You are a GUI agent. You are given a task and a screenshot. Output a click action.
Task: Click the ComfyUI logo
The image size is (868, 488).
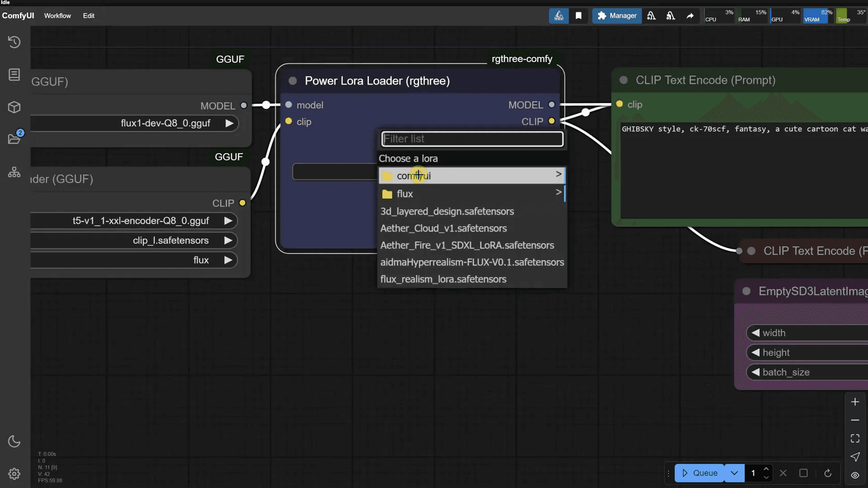pyautogui.click(x=18, y=15)
